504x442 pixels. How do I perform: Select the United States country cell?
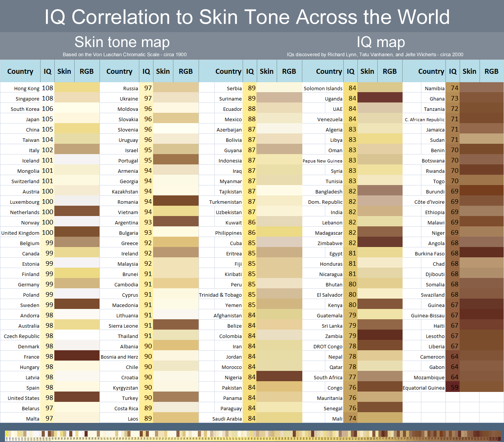click(x=20, y=398)
